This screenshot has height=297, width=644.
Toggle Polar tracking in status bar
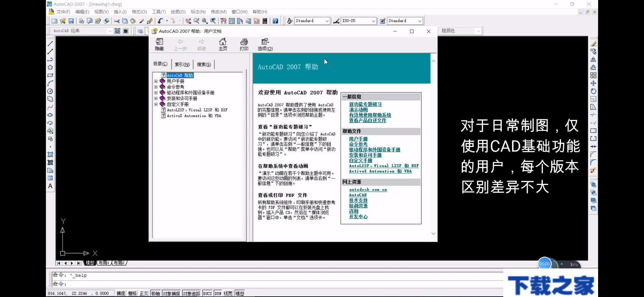156,293
